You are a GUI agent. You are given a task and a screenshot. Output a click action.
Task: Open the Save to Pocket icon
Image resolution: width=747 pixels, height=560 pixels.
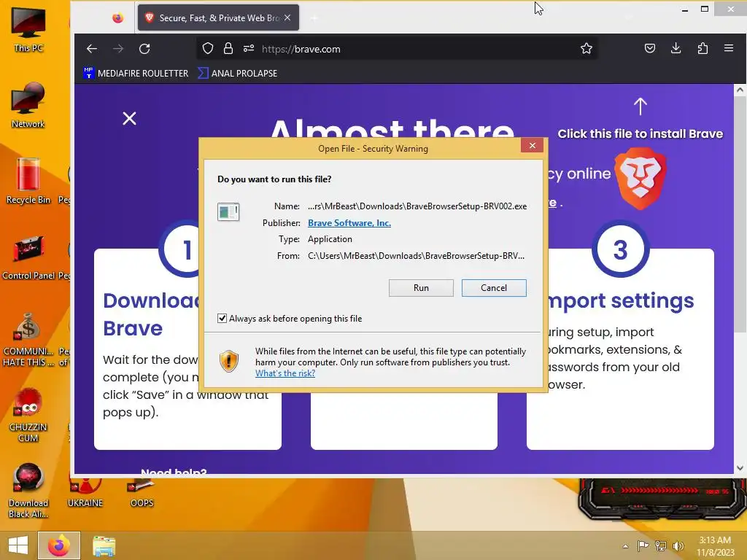click(650, 48)
